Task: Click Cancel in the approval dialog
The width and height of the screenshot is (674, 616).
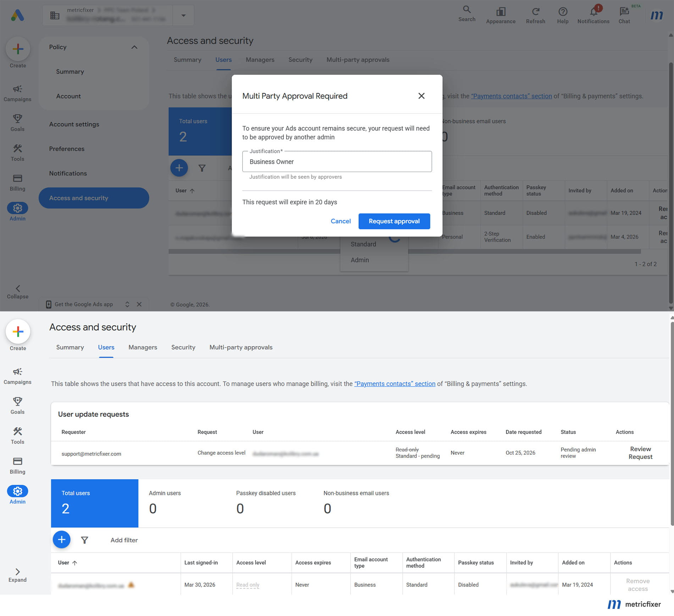Action: pyautogui.click(x=341, y=221)
